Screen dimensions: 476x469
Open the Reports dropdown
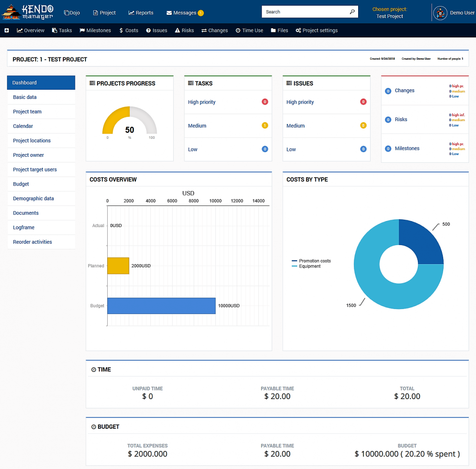(x=140, y=13)
